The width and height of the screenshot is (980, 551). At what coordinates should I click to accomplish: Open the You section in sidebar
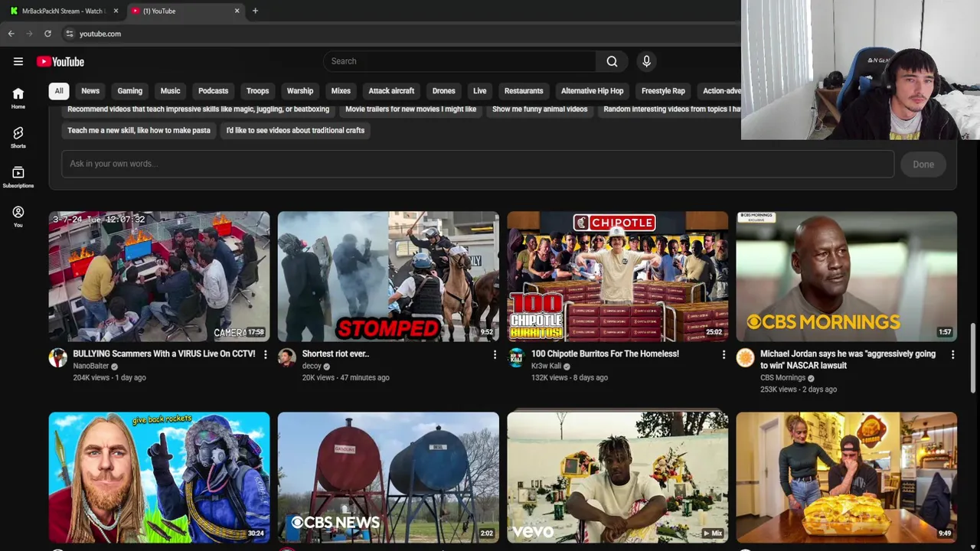18,217
